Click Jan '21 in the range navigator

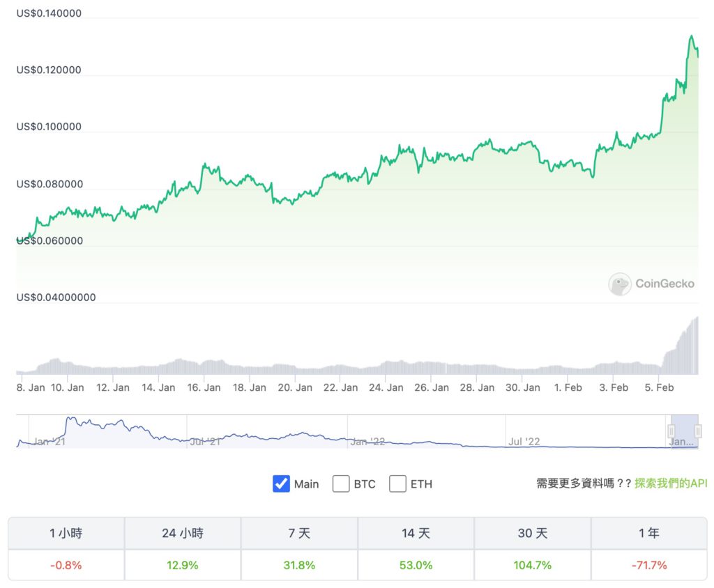[x=50, y=442]
